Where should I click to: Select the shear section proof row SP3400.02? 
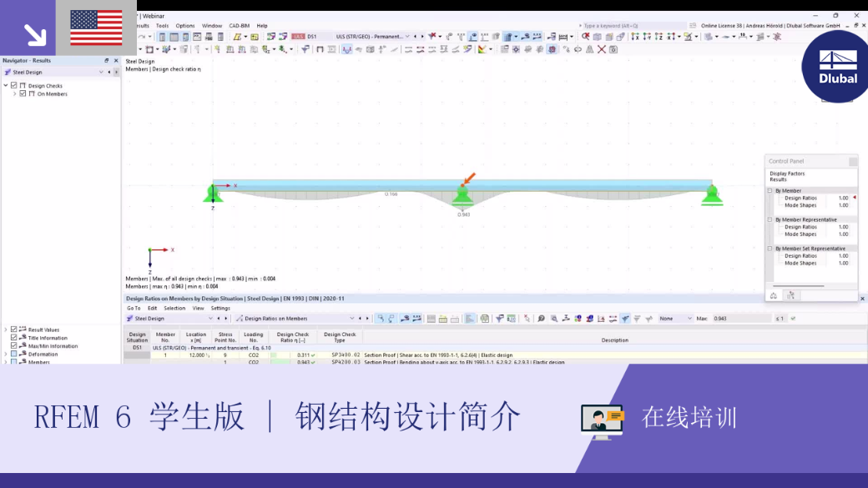[x=496, y=355]
